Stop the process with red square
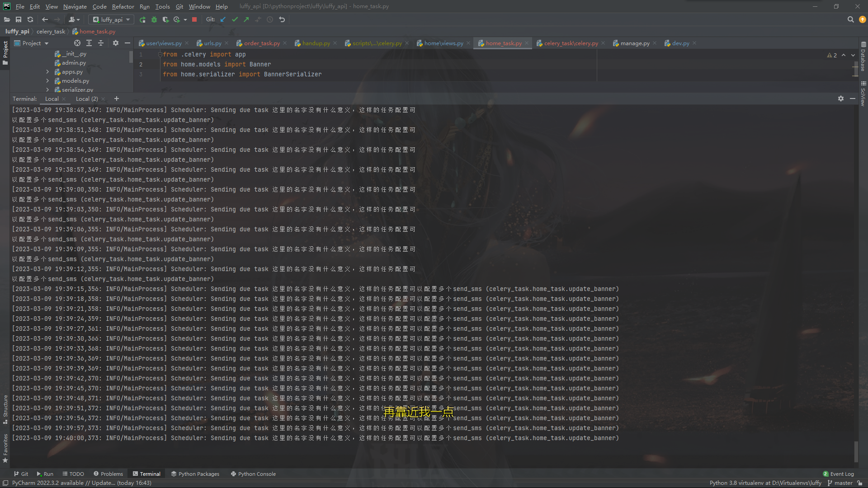The width and height of the screenshot is (868, 488). click(194, 19)
